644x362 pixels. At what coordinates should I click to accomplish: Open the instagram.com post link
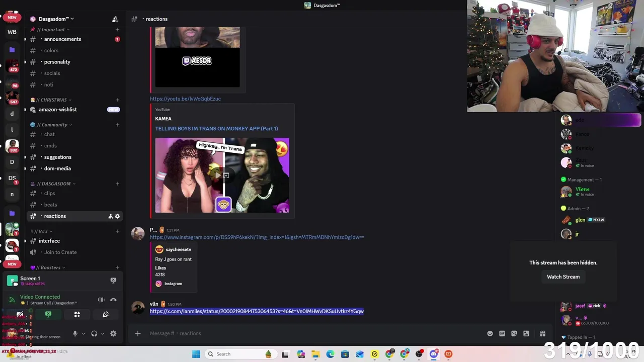[257, 237]
